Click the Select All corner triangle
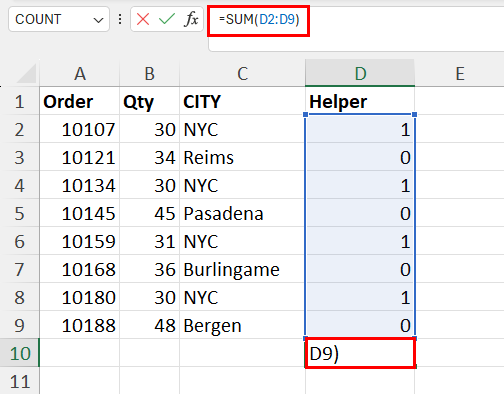Screen dimensions: 504x394 [26, 73]
